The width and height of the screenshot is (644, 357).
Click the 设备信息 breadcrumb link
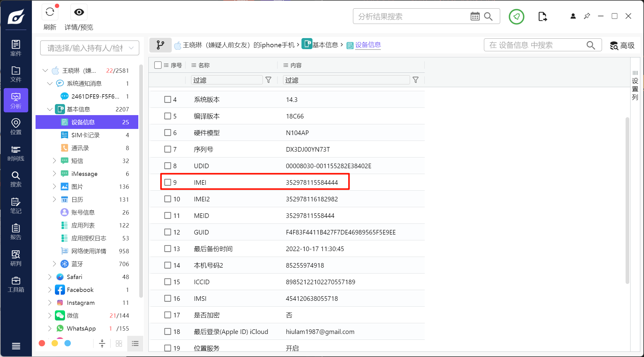pyautogui.click(x=368, y=45)
